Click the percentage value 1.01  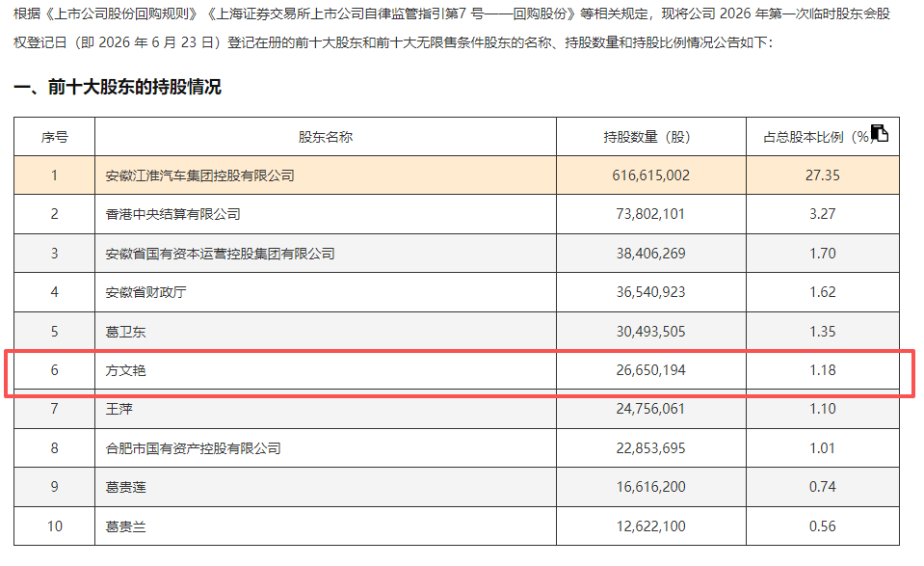823,448
